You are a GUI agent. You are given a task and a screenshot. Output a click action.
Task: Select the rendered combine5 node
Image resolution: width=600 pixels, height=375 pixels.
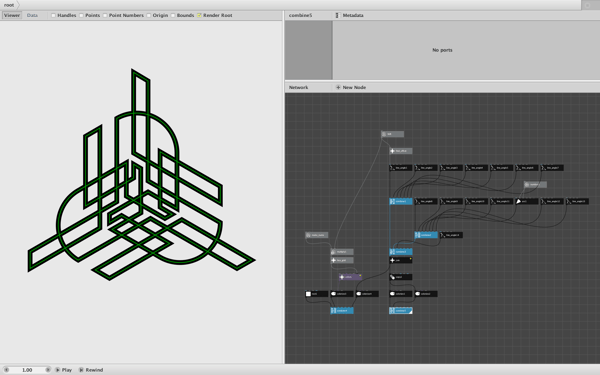(401, 311)
